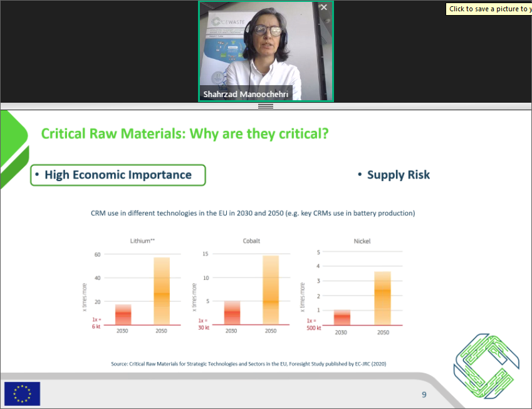Click the EU flag emblem
This screenshot has width=532, height=409.
pyautogui.click(x=21, y=394)
